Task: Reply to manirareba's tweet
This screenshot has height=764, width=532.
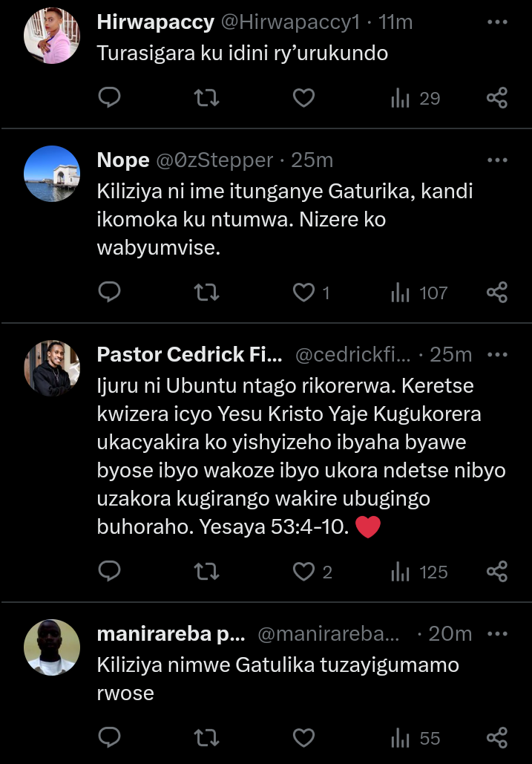Action: coord(110,737)
